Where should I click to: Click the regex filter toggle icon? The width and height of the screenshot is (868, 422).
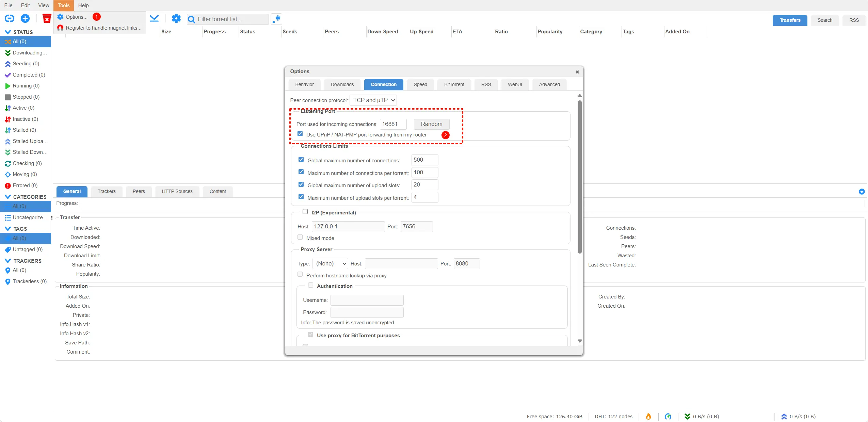pyautogui.click(x=277, y=19)
